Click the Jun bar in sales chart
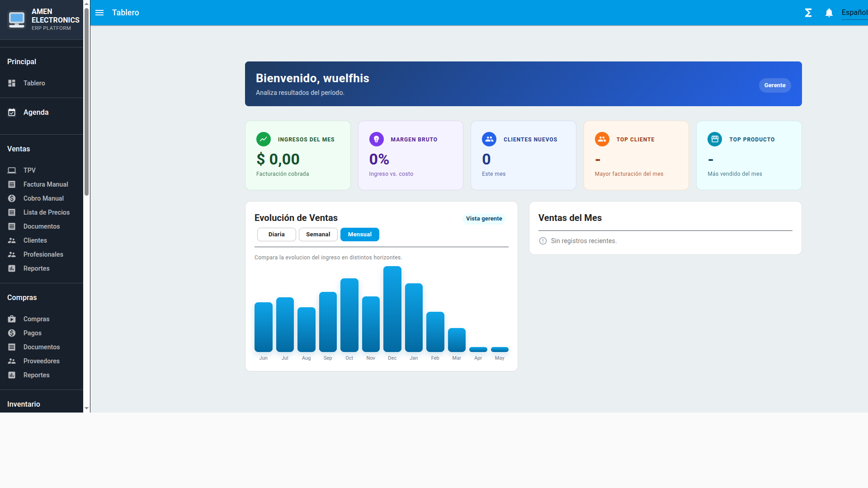This screenshot has height=488, width=868. 263,327
